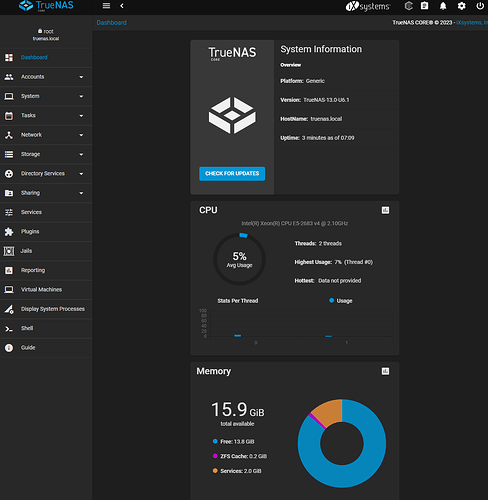Open Virtual Machines in the sidebar
The height and width of the screenshot is (500, 488).
[46, 290]
